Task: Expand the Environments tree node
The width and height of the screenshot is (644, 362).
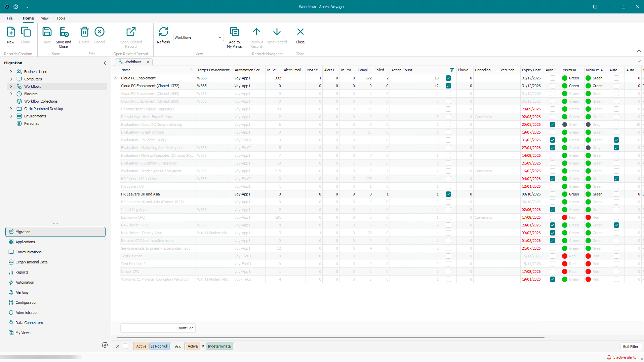Action: click(x=11, y=116)
